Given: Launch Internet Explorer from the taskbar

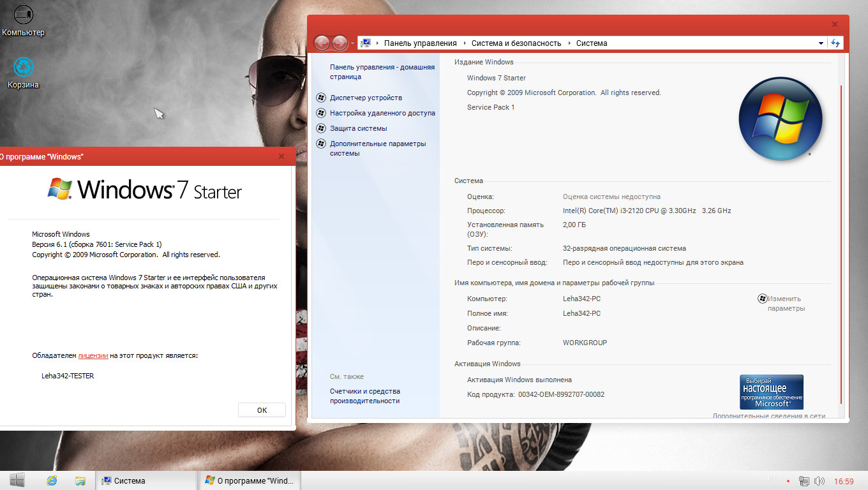Looking at the screenshot, I should coord(52,480).
